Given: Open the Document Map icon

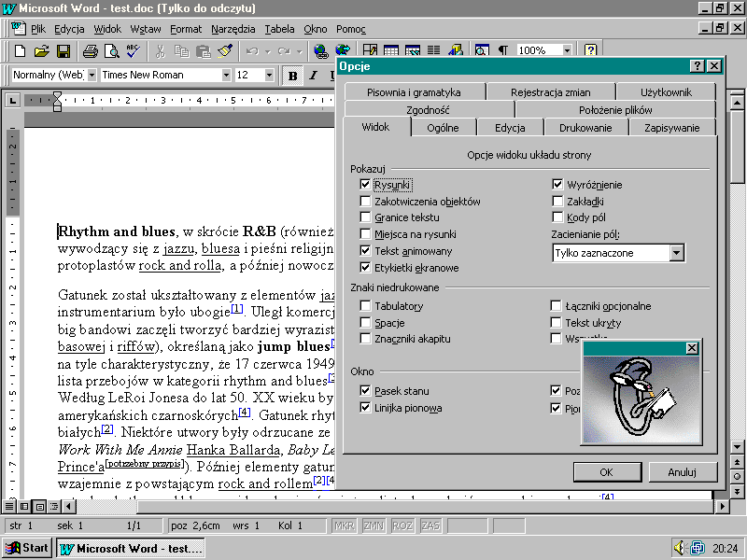Looking at the screenshot, I should coord(482,49).
